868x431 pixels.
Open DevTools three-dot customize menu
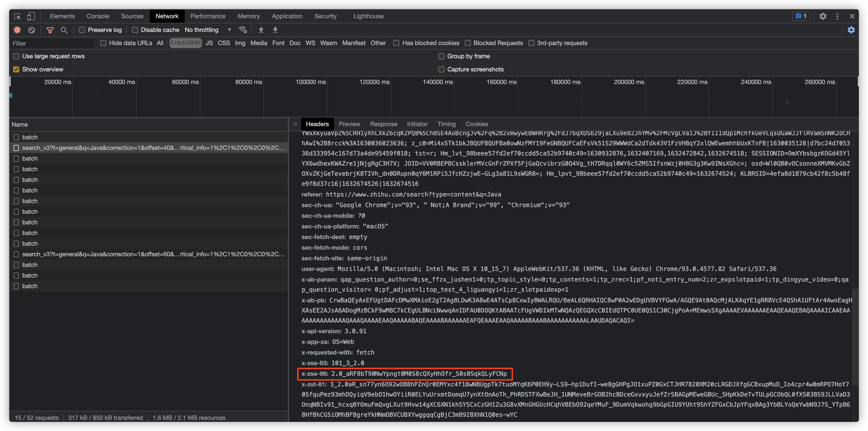pyautogui.click(x=837, y=16)
